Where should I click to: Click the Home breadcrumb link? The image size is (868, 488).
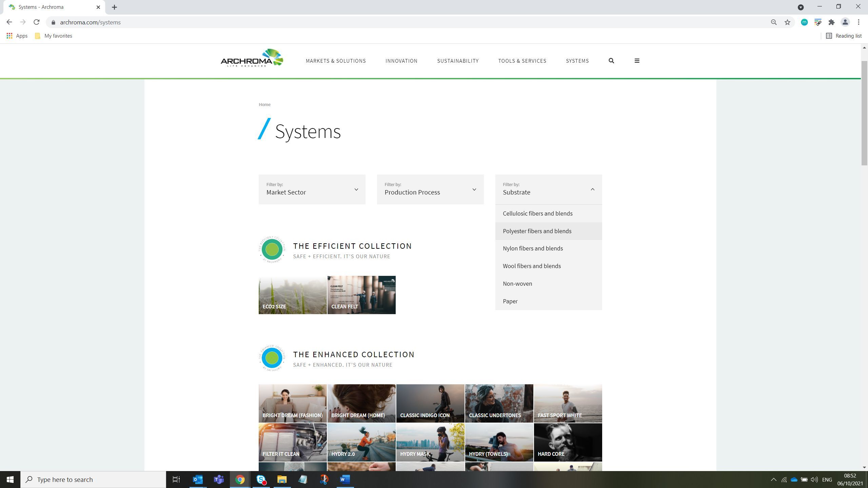pyautogui.click(x=264, y=104)
